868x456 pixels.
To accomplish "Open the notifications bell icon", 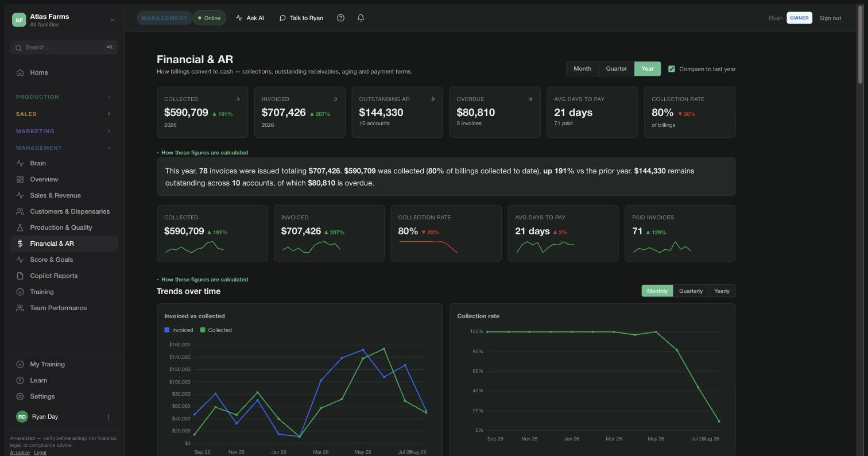I will pos(361,18).
